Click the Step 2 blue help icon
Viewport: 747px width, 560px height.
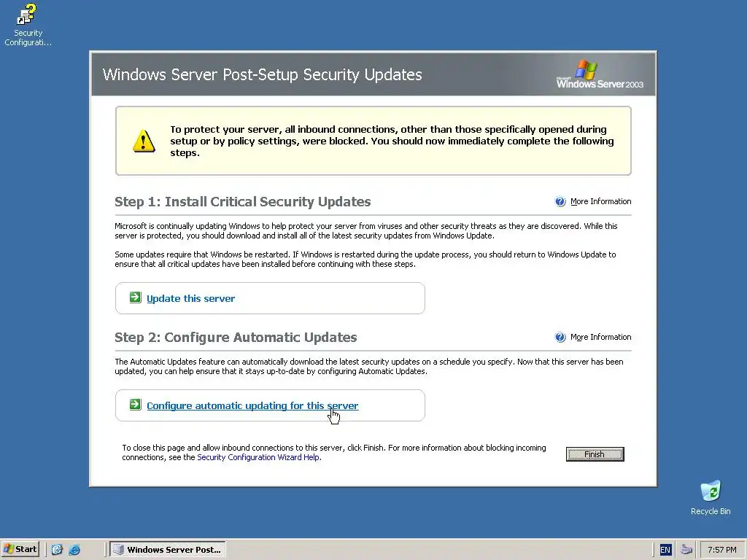(x=560, y=337)
